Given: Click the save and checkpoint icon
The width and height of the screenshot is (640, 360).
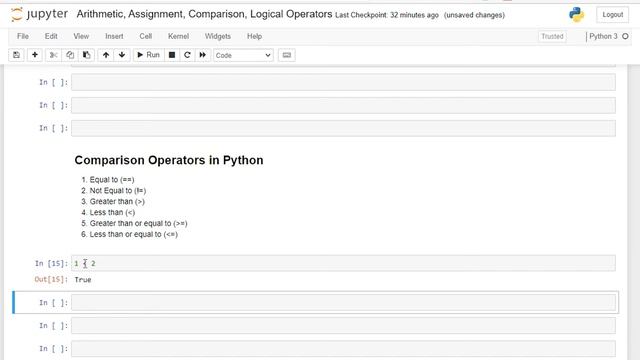Looking at the screenshot, I should [16, 55].
